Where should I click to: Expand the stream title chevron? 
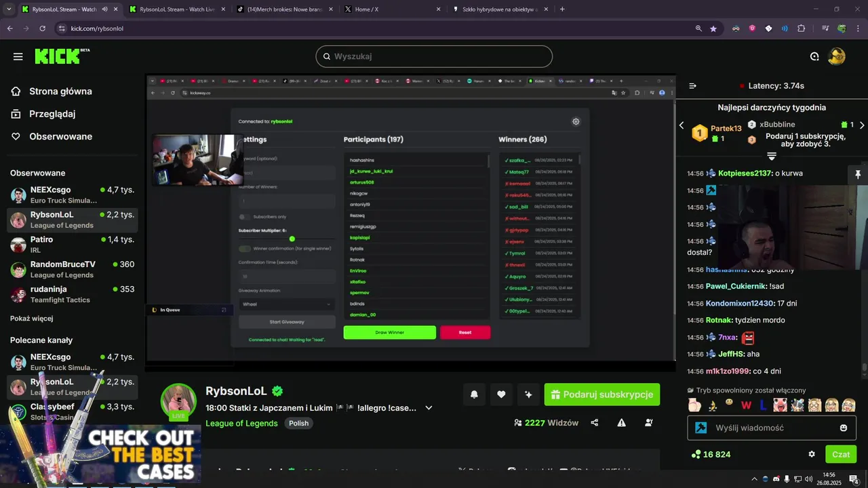point(429,408)
